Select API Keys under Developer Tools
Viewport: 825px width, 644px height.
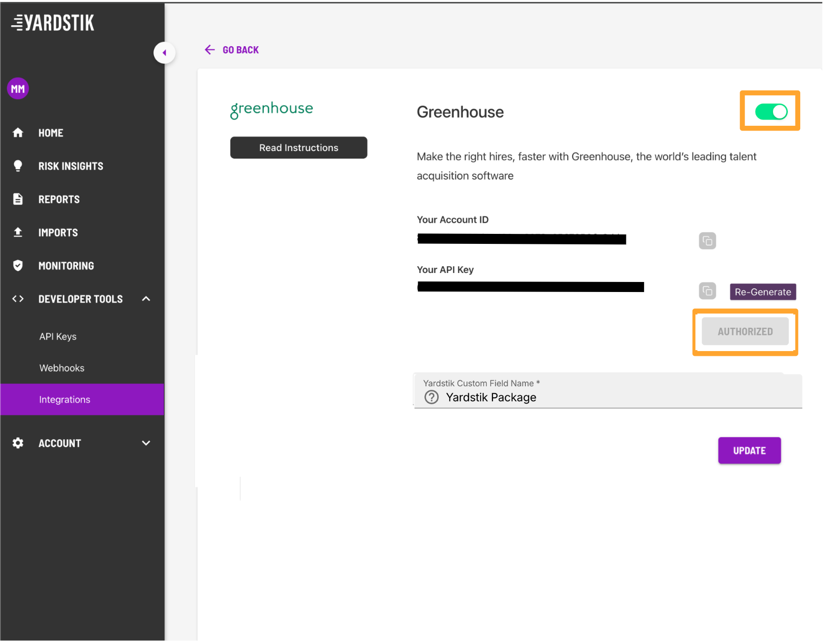58,337
